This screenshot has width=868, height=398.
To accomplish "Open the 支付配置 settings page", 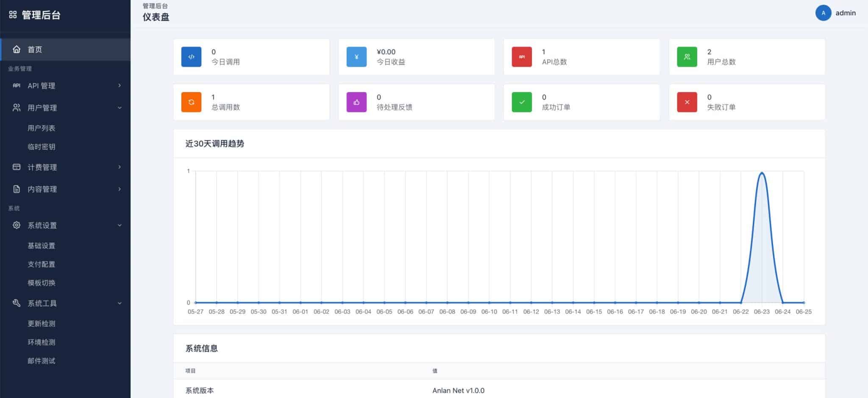I will [x=42, y=264].
